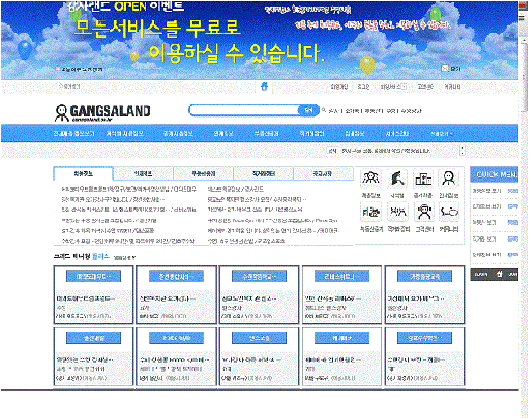Open 업체정보 in the blue nav bar
This screenshot has width=532, height=418.
point(355,134)
